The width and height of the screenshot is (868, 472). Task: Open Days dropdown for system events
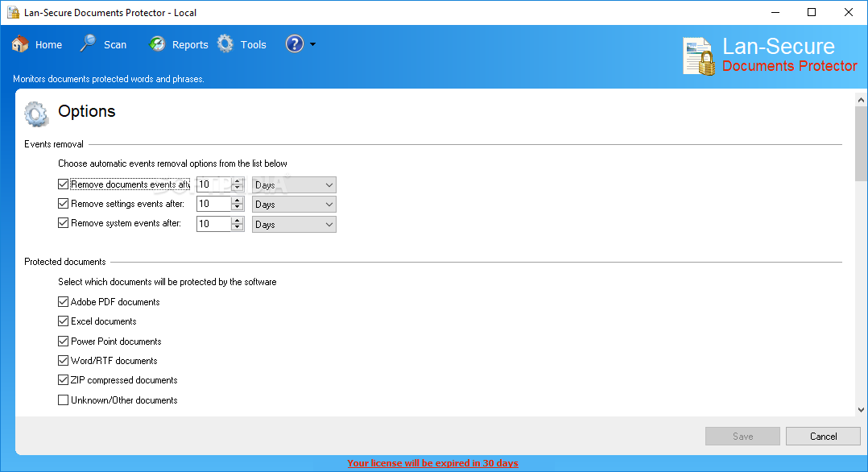[294, 225]
